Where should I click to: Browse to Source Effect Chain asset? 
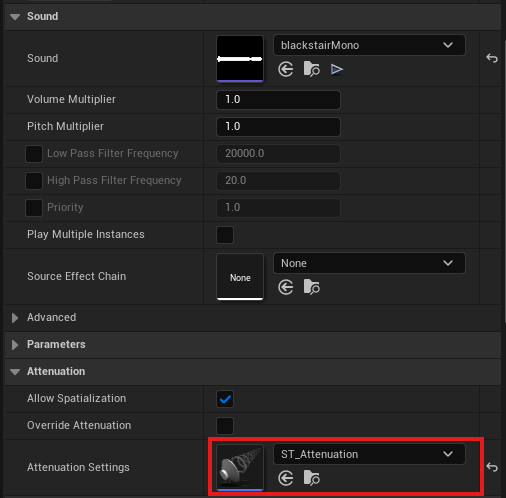pos(312,287)
